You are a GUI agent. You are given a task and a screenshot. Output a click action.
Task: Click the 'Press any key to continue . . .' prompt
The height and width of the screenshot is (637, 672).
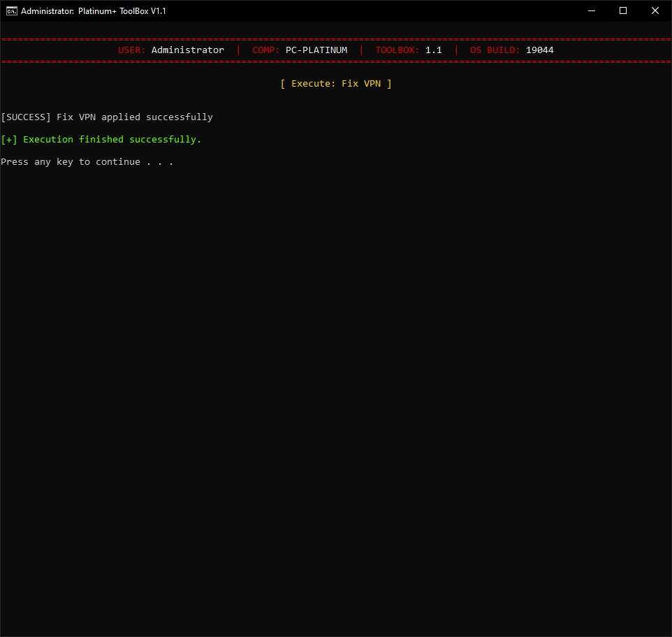[x=87, y=162]
